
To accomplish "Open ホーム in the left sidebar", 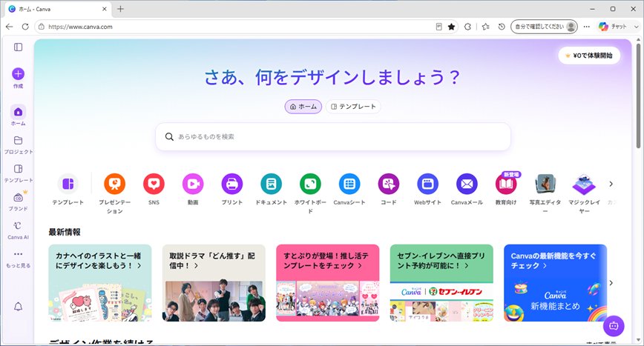I will 18,115.
